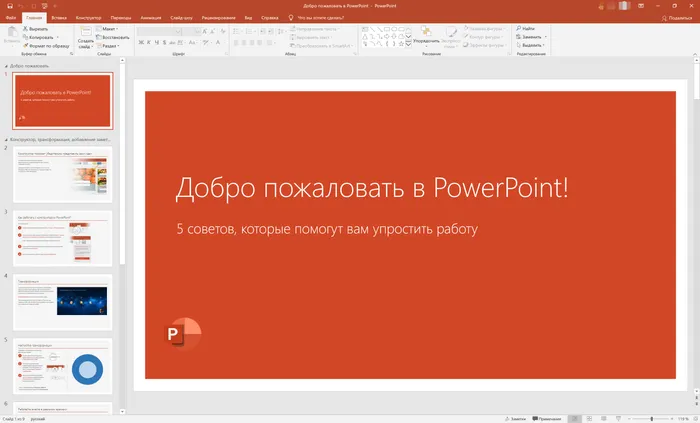Select slide 5 thumbnail with blue circle
700x423 pixels.
pos(62,366)
